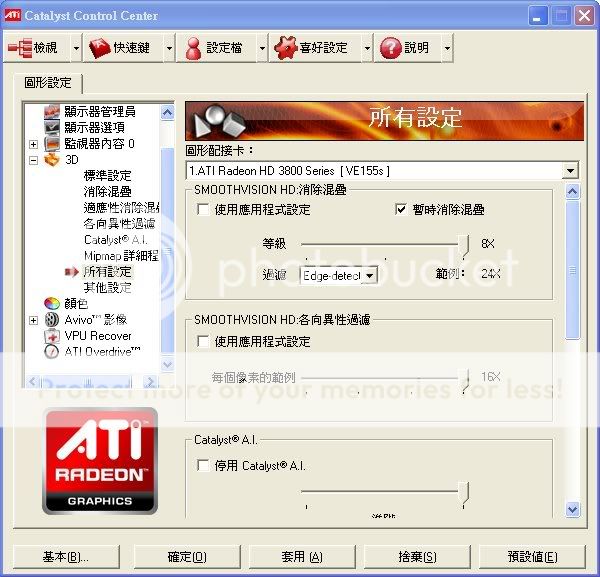Screen dimensions: 600x577
Task: Enable the 停用 Catalyst A.I. checkbox
Action: tap(204, 465)
